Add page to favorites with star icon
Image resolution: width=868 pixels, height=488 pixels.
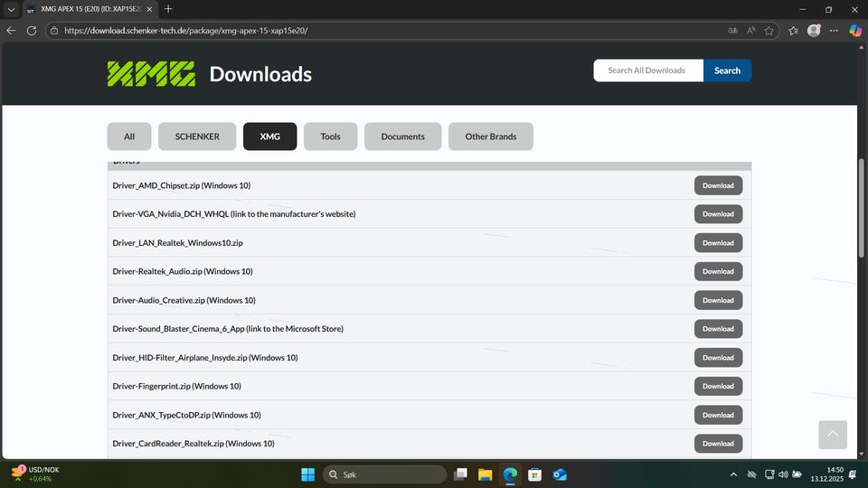point(769,31)
